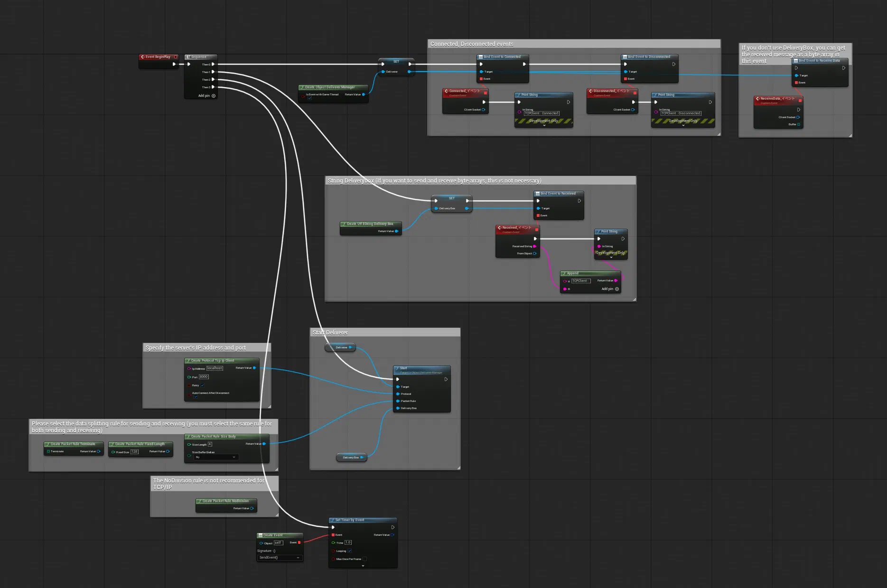Click the Event BeginPlay node icon
This screenshot has height=588, width=887.
142,57
